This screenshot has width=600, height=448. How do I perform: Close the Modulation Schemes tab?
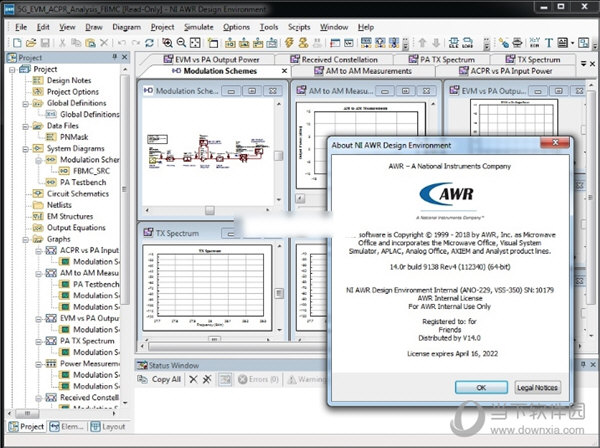(x=284, y=71)
